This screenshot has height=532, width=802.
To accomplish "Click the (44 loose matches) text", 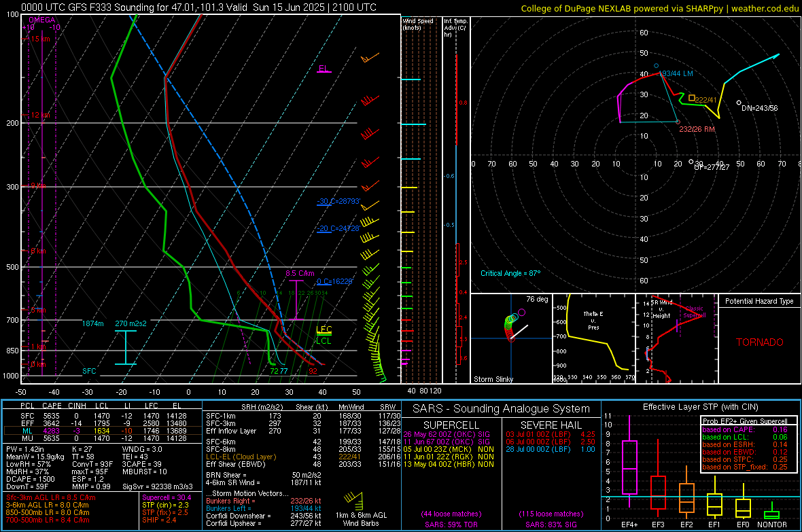I will 451,514.
